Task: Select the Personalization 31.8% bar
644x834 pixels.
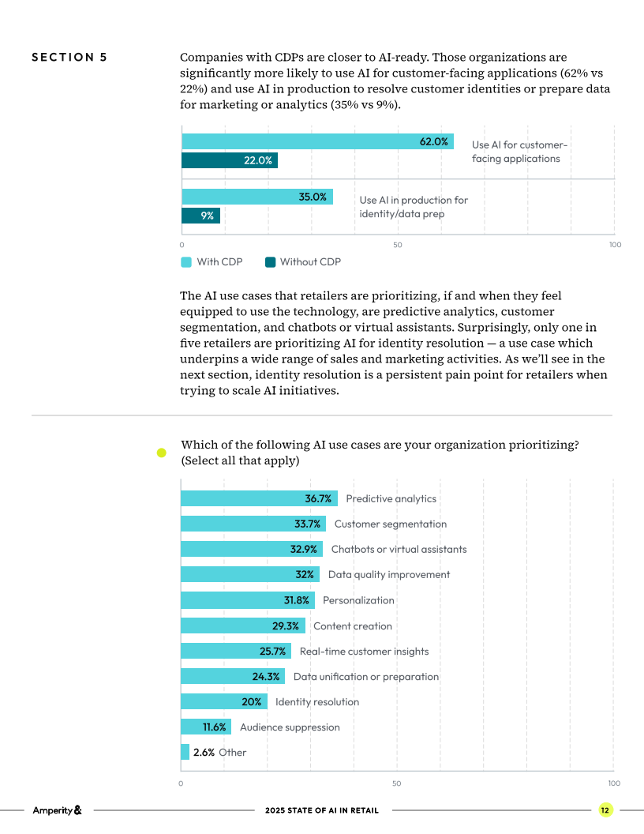Action: click(x=247, y=600)
